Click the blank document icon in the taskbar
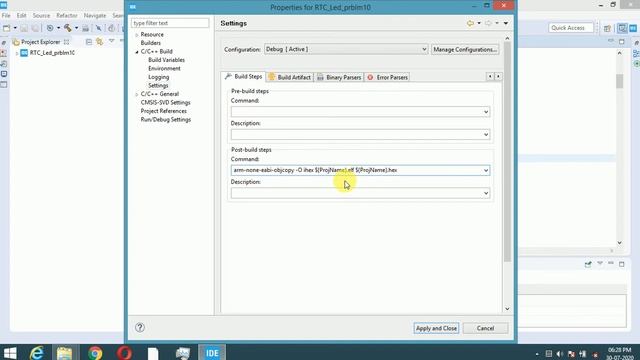This screenshot has height=360, width=640. click(153, 353)
